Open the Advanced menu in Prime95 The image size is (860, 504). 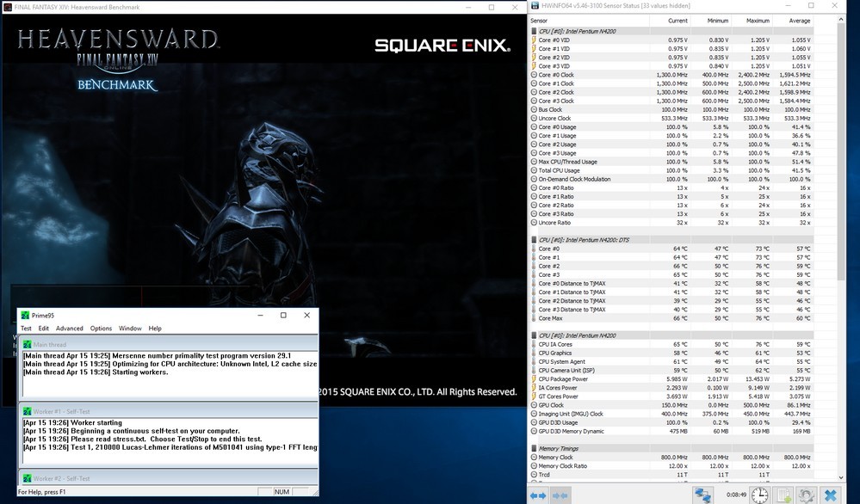(70, 329)
